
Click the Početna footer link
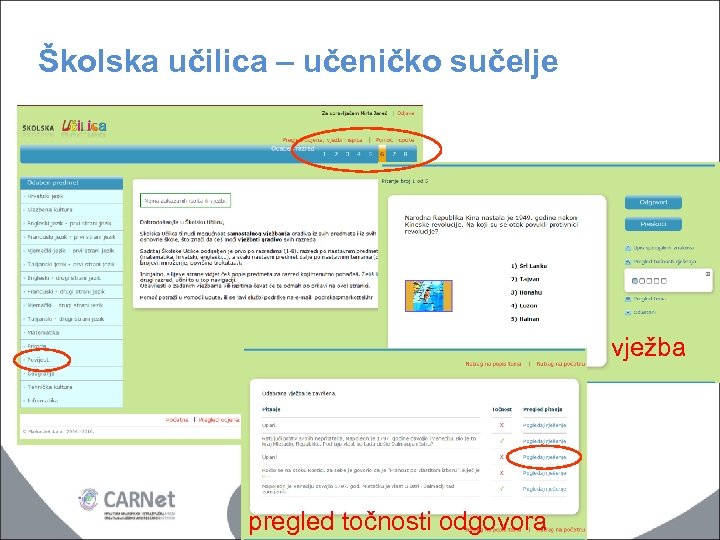pos(177,420)
